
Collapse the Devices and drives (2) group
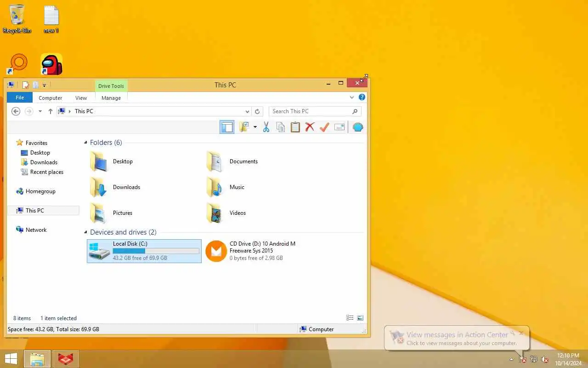click(85, 232)
